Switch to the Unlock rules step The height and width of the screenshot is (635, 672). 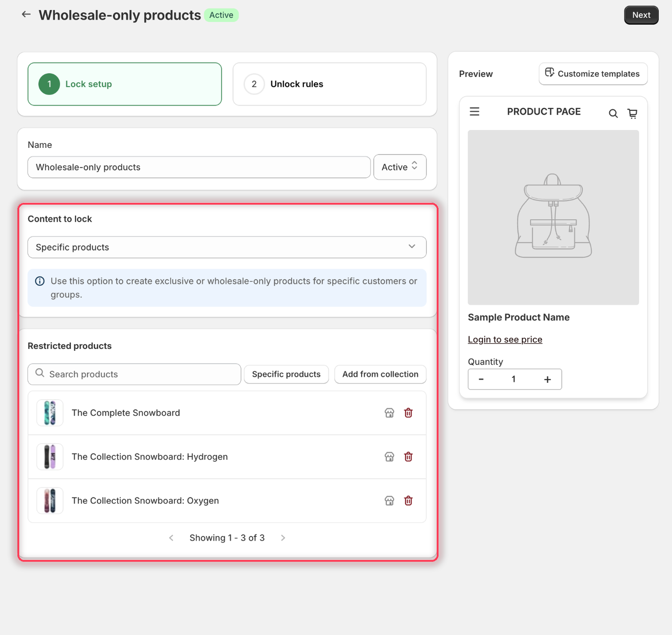pos(329,84)
